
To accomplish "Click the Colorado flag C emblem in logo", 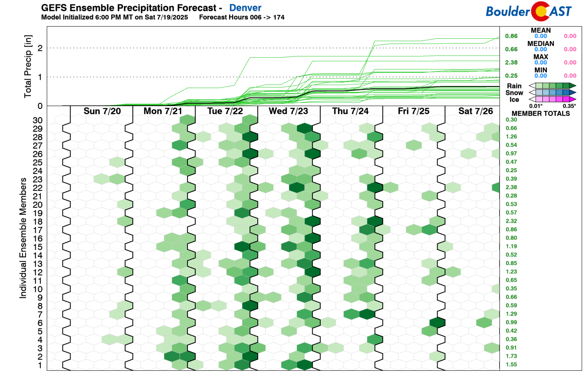I will click(x=540, y=11).
